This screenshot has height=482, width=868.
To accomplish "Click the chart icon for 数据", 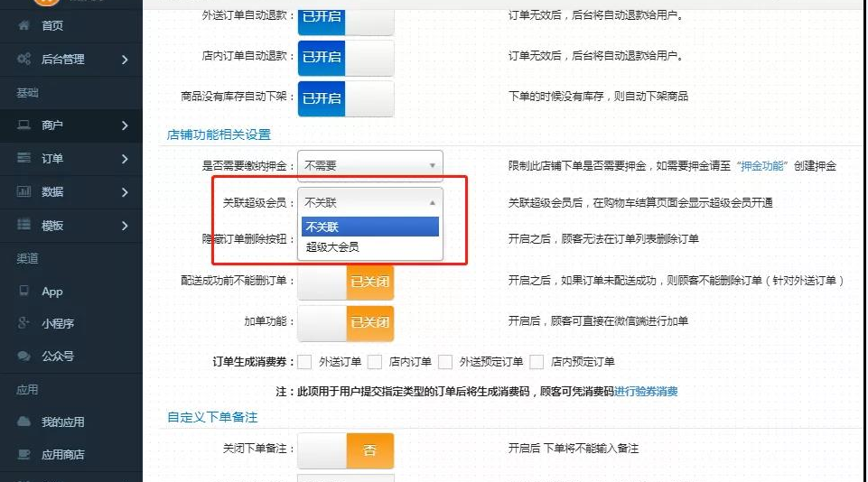I will 23,191.
